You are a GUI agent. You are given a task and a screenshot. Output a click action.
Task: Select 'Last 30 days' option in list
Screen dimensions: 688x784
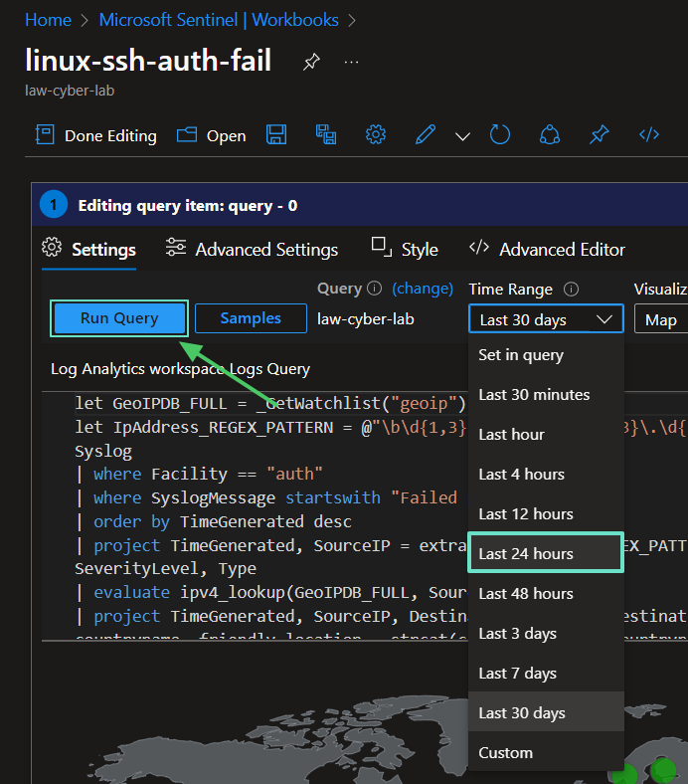546,712
